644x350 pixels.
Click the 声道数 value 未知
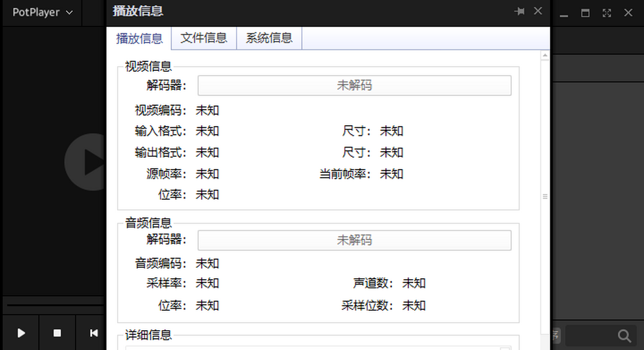[x=414, y=283]
